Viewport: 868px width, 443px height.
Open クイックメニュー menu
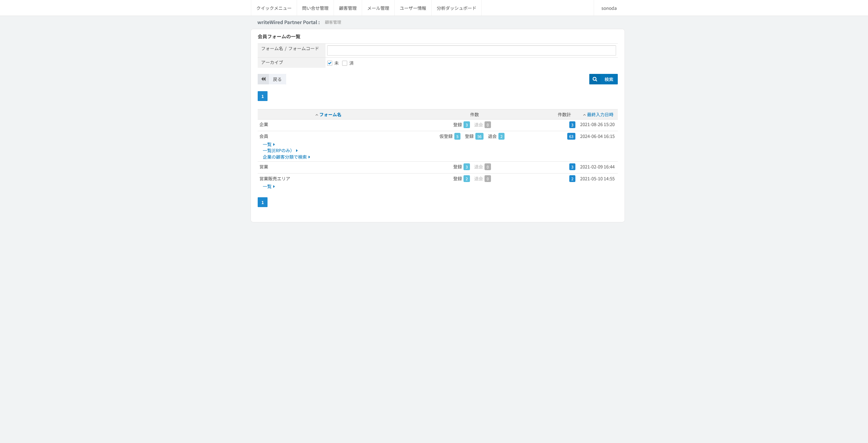(x=274, y=8)
